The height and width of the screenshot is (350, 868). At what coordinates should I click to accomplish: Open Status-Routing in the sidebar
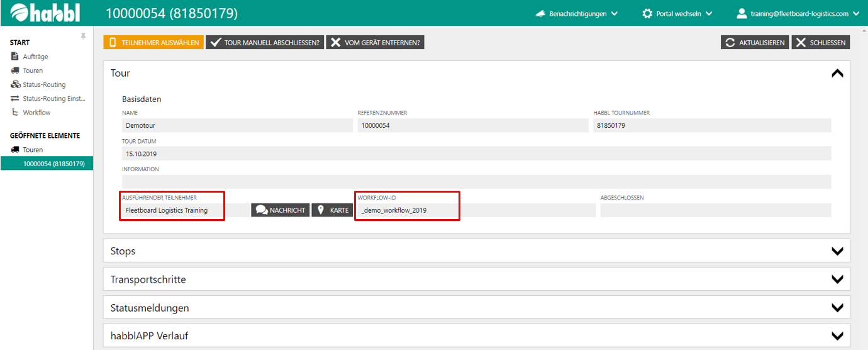pyautogui.click(x=44, y=84)
